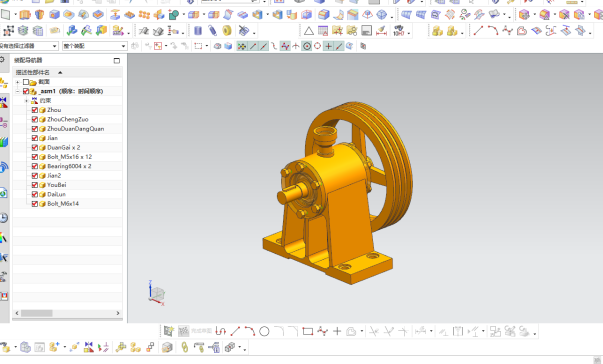Click the color palette icon in the left sidebar
Viewport: 603px width, 364px height.
pyautogui.click(x=3, y=238)
